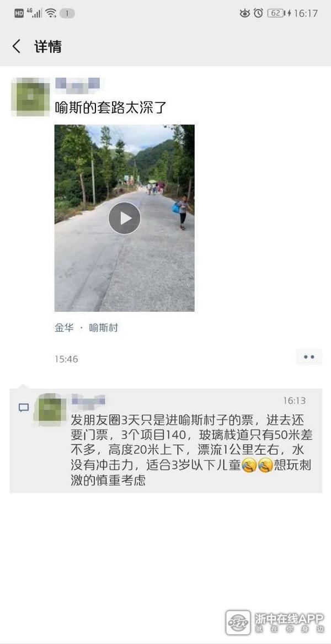Tap the 浙中在线APP watermark logo
Viewport: 331px width, 644px height.
point(275,622)
